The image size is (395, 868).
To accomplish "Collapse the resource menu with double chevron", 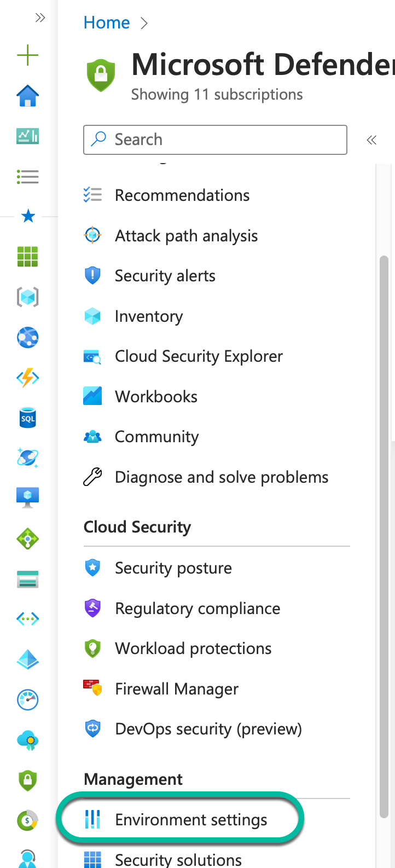I will click(x=371, y=140).
